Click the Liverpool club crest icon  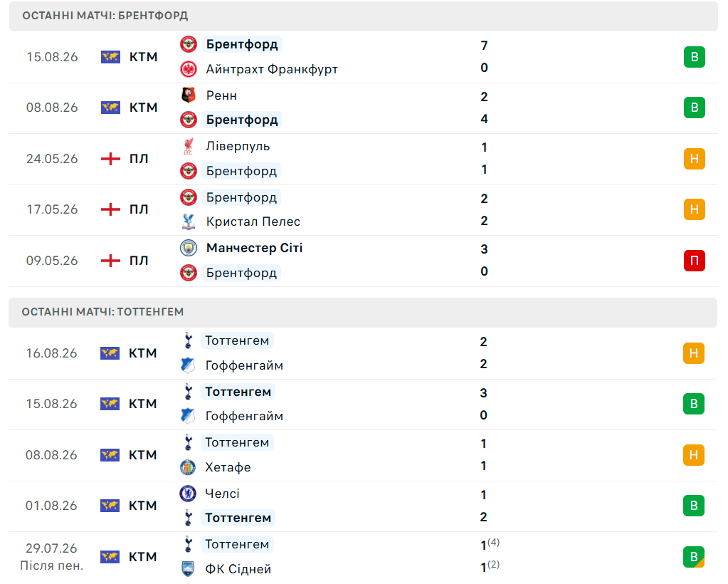pos(189,146)
